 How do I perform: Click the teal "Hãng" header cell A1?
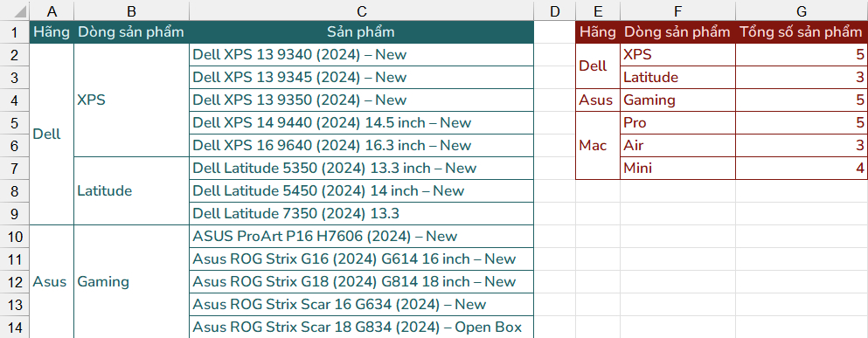coord(52,32)
